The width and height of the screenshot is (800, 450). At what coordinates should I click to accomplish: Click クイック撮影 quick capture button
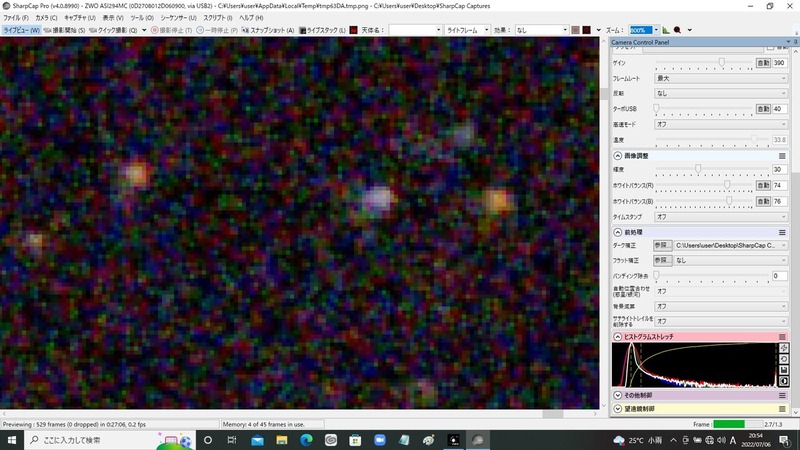[x=113, y=30]
